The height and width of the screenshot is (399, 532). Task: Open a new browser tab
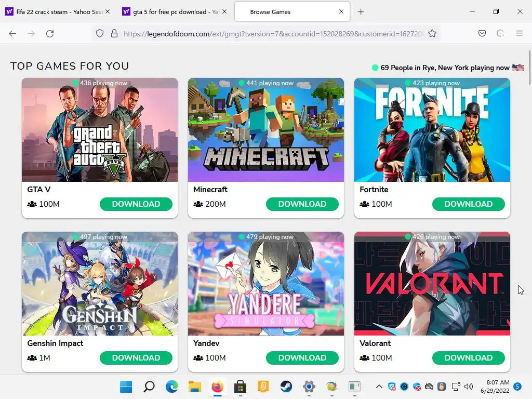(361, 12)
